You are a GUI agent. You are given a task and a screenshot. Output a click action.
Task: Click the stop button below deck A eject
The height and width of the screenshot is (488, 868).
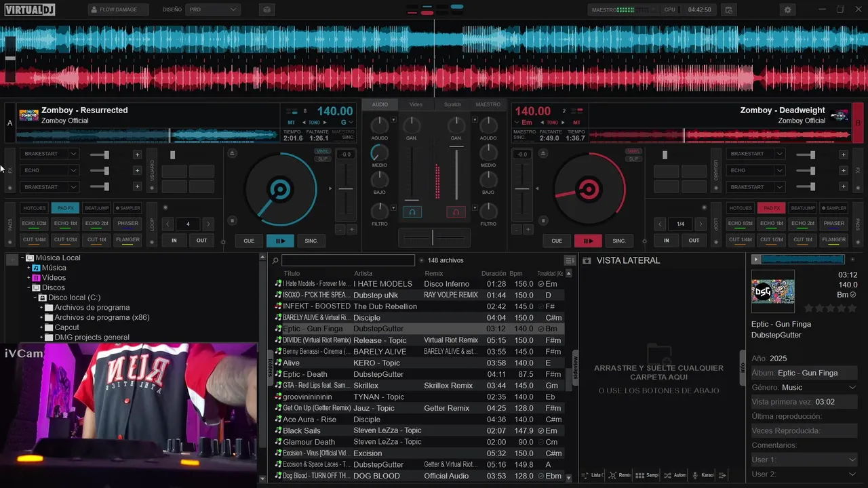[x=233, y=220]
